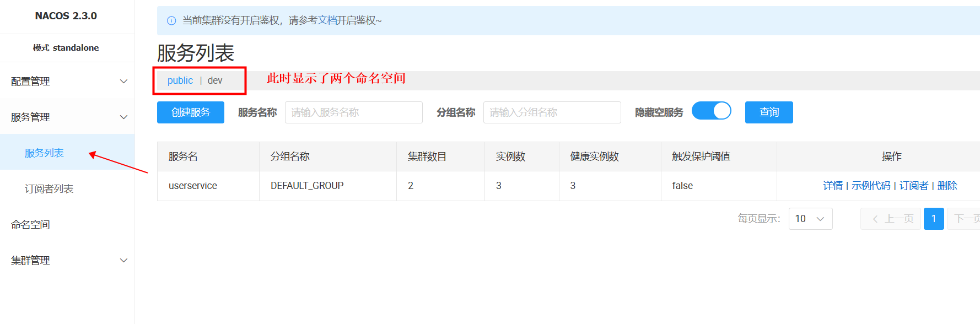This screenshot has height=324, width=980.
Task: Click the 查询 button
Action: [x=769, y=112]
